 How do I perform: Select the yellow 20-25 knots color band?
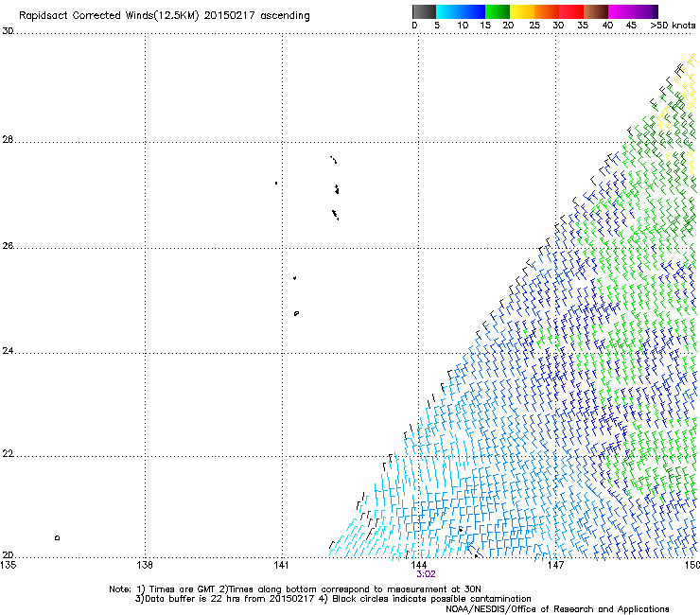[x=522, y=11]
